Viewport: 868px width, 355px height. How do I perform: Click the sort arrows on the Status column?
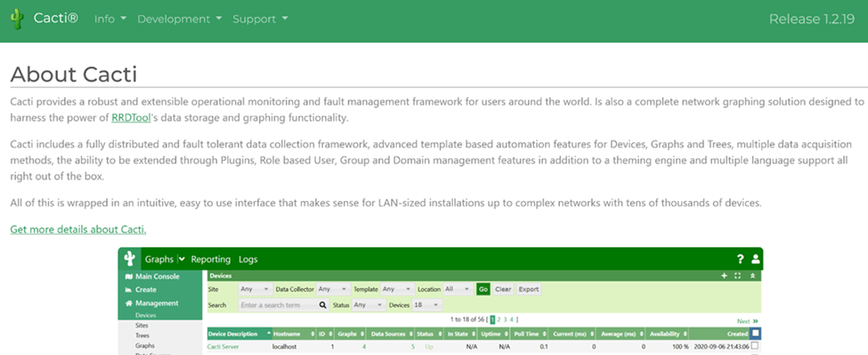(x=439, y=334)
